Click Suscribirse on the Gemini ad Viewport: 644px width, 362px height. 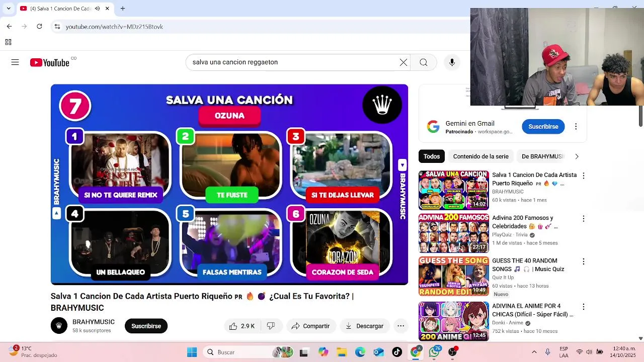pyautogui.click(x=543, y=127)
